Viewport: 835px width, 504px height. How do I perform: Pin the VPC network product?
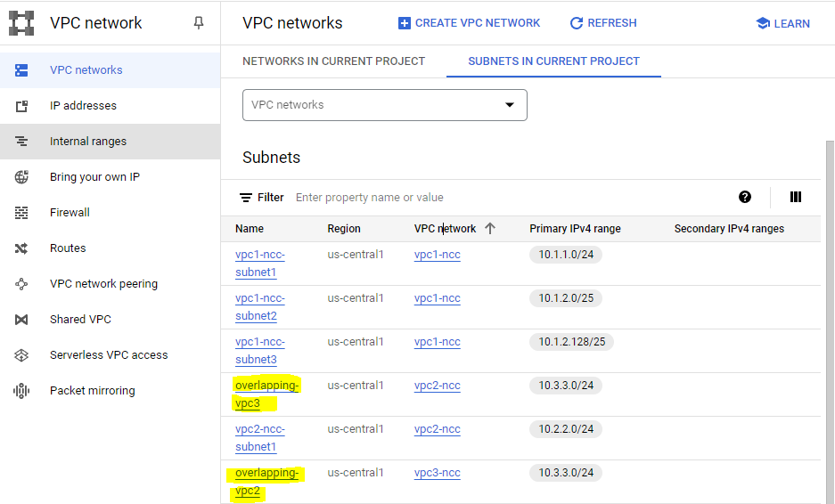(x=199, y=23)
